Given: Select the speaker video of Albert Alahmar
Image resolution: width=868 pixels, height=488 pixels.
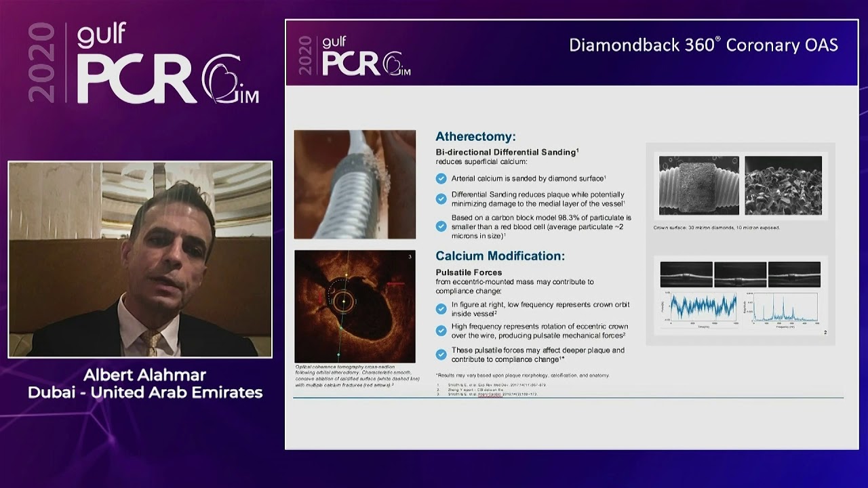Looking at the screenshot, I should 140,260.
